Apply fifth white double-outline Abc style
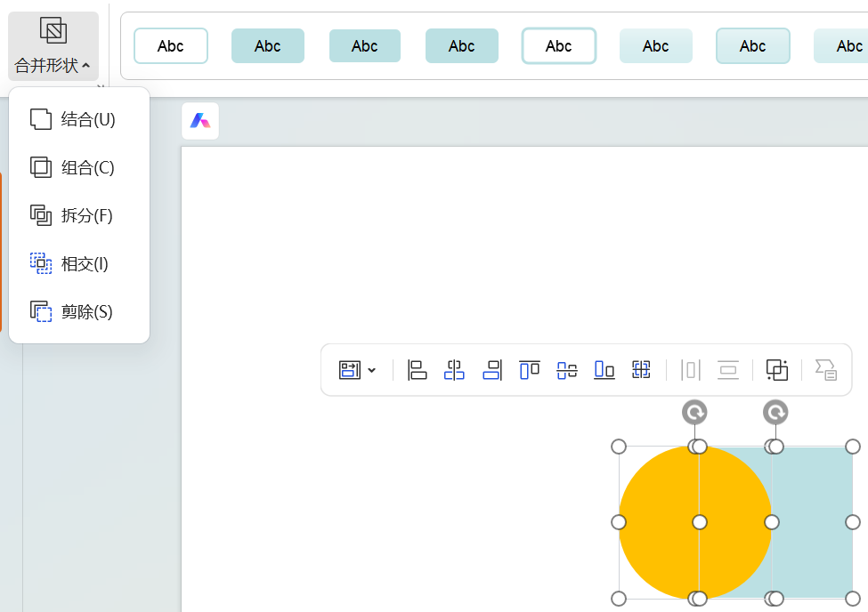This screenshot has height=612, width=868. click(558, 46)
